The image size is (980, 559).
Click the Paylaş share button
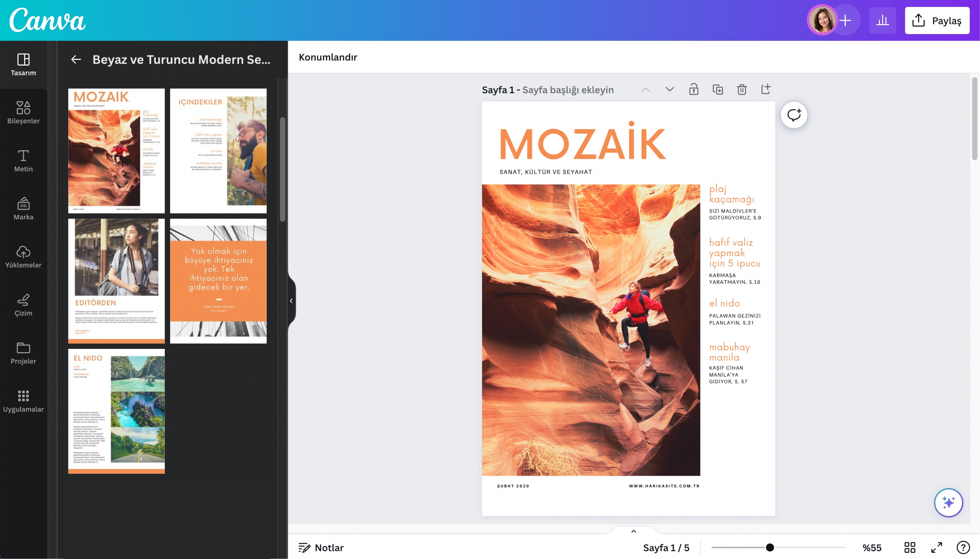(937, 20)
